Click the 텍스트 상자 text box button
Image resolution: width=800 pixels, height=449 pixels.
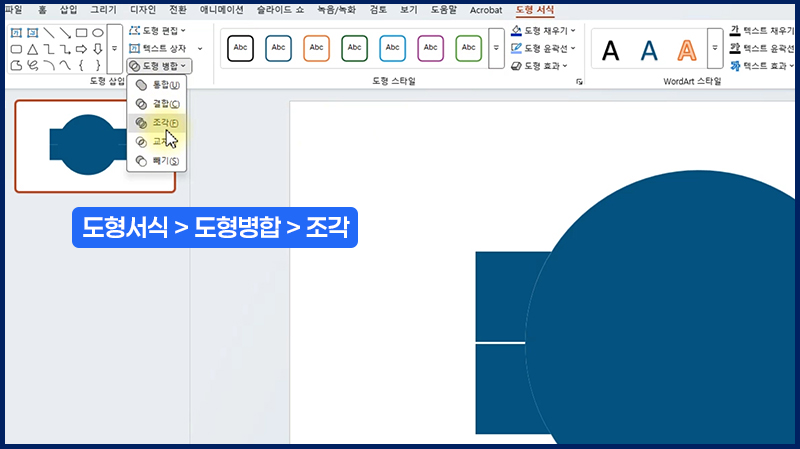click(158, 48)
